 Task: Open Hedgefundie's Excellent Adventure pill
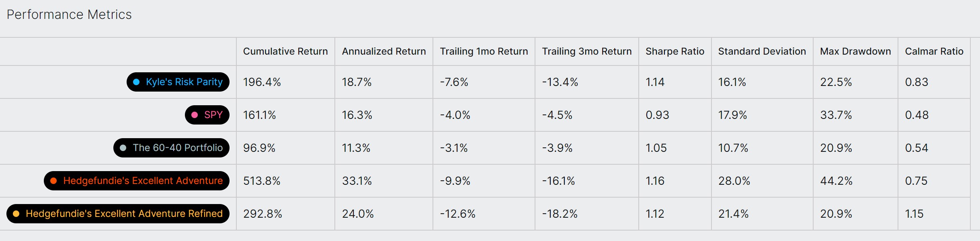(137, 181)
